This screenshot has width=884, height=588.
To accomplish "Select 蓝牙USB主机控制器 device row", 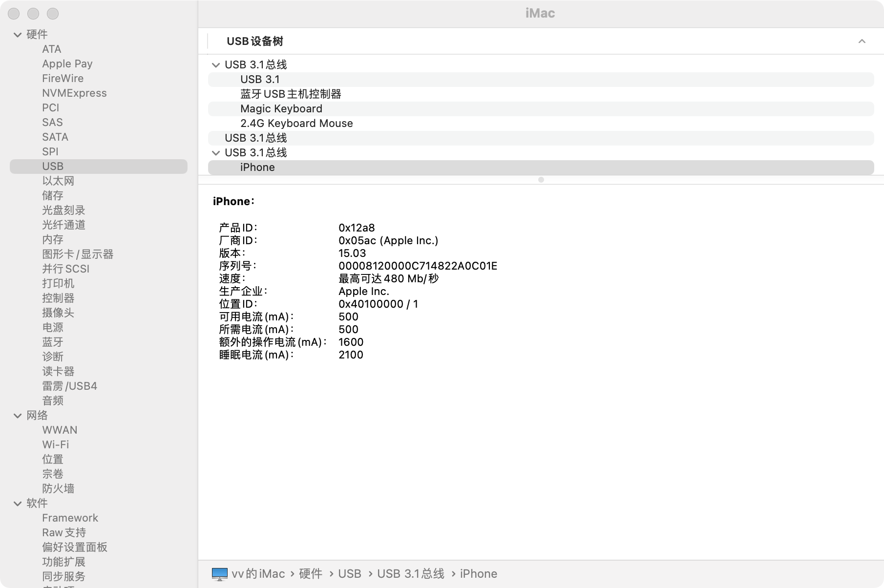I will (x=541, y=94).
